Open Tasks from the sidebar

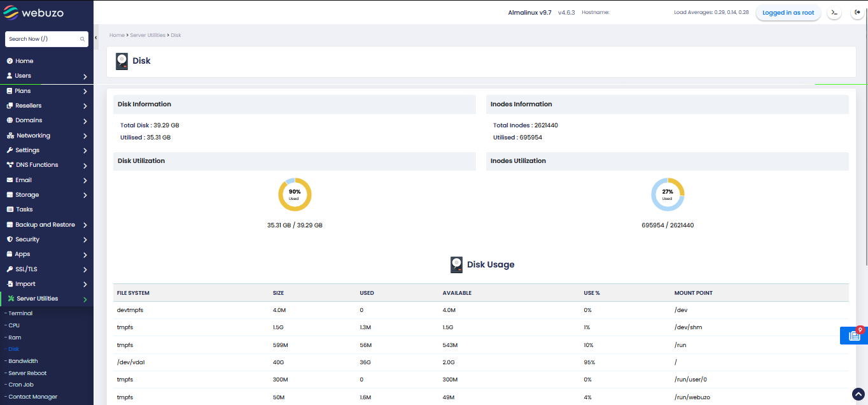pyautogui.click(x=24, y=210)
